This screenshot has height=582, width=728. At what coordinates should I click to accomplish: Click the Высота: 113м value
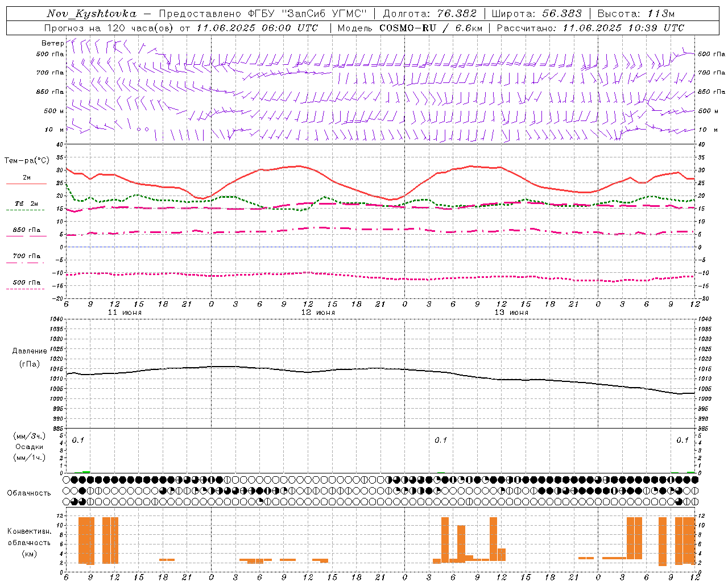pyautogui.click(x=635, y=14)
